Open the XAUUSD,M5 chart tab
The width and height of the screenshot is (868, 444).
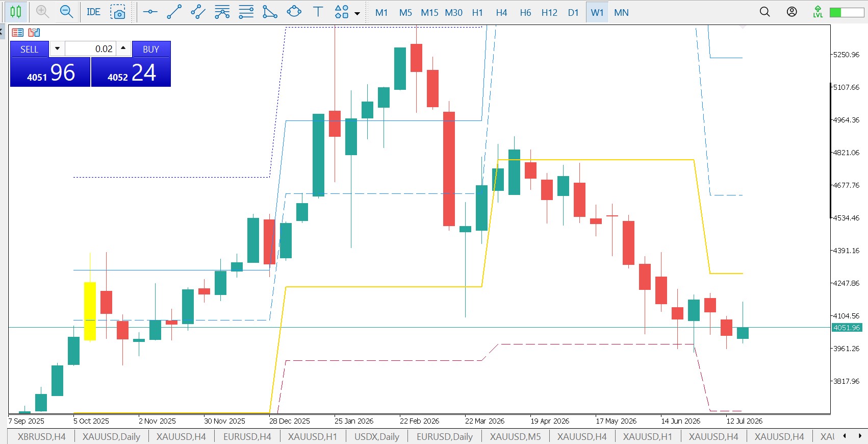click(515, 437)
